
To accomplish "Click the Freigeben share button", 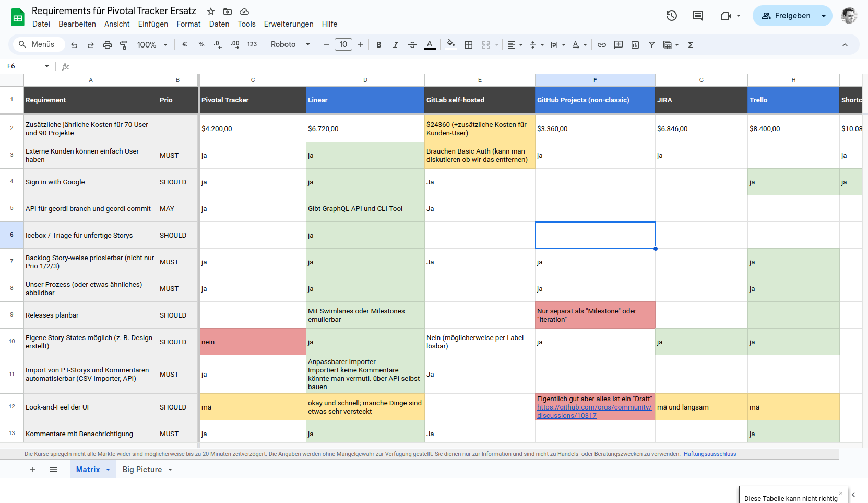I will [x=785, y=16].
